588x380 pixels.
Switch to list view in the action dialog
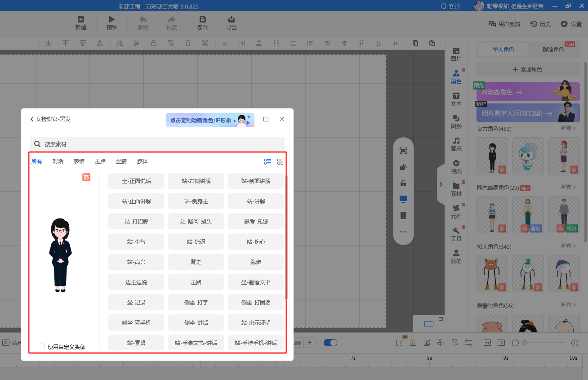pyautogui.click(x=267, y=162)
